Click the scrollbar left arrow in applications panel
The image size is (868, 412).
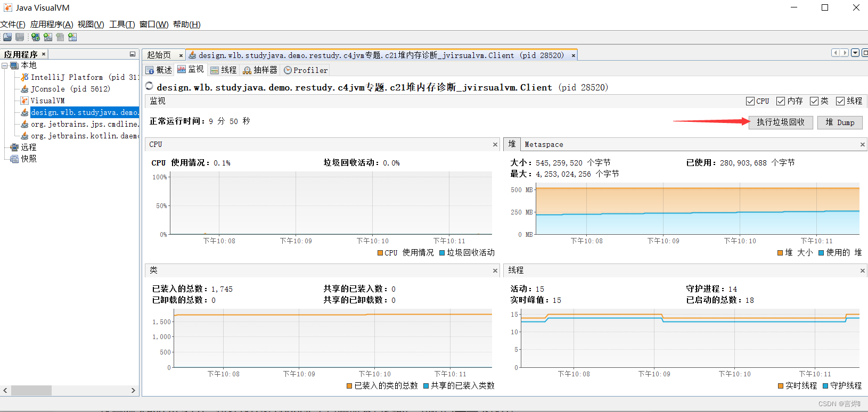tap(5, 390)
